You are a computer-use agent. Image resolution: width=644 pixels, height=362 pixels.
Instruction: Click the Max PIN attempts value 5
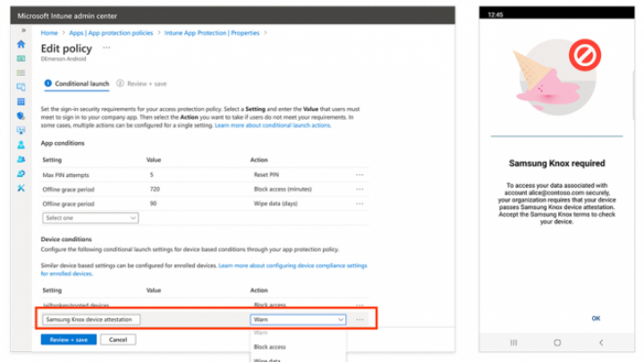coord(151,175)
